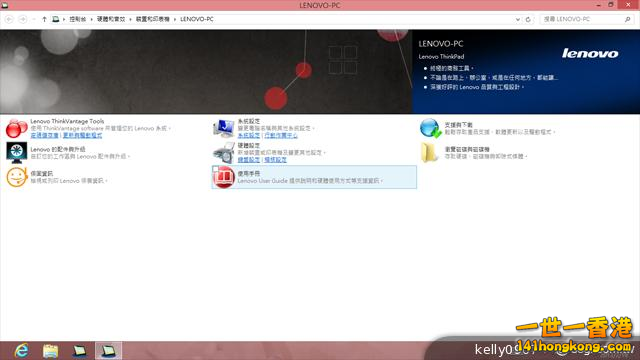This screenshot has width=640, height=360.
Task: Go to 控制台 in the breadcrumb
Action: 78,19
